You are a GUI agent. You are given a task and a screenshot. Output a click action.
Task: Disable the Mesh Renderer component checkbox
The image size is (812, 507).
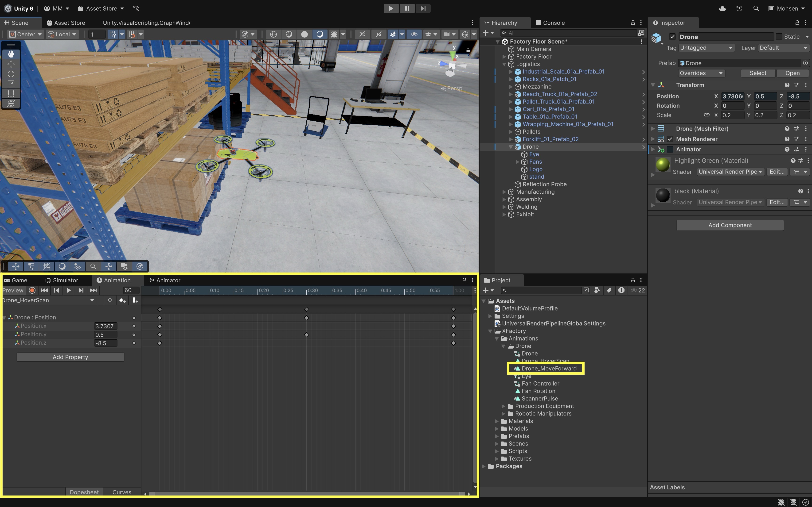pyautogui.click(x=670, y=139)
